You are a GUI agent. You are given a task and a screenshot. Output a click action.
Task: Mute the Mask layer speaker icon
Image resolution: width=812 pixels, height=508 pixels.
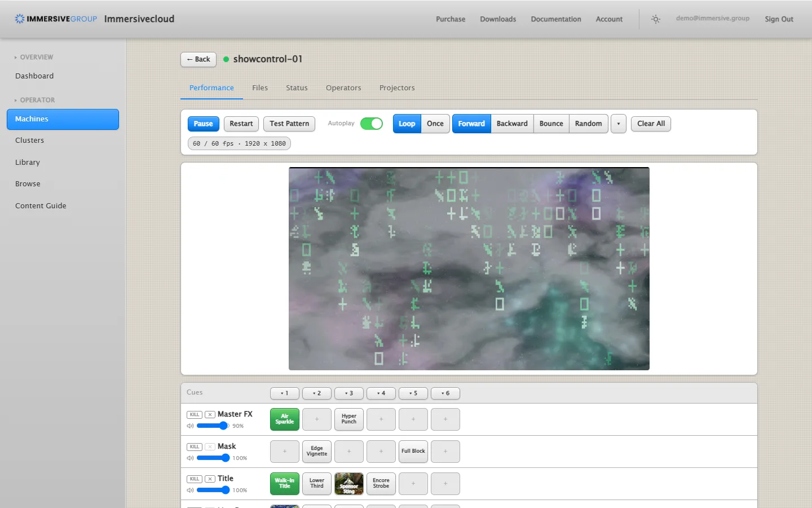pyautogui.click(x=191, y=458)
